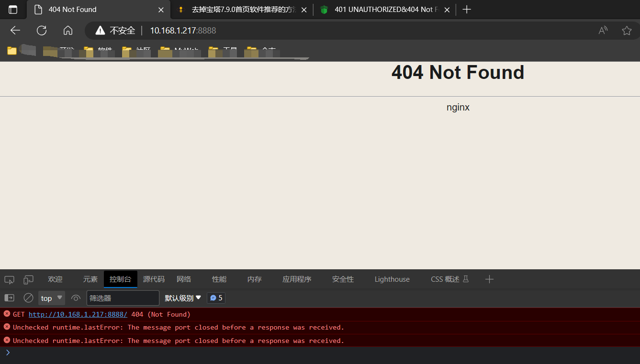Go back with the back arrow
This screenshot has height=364, width=640.
[x=15, y=31]
